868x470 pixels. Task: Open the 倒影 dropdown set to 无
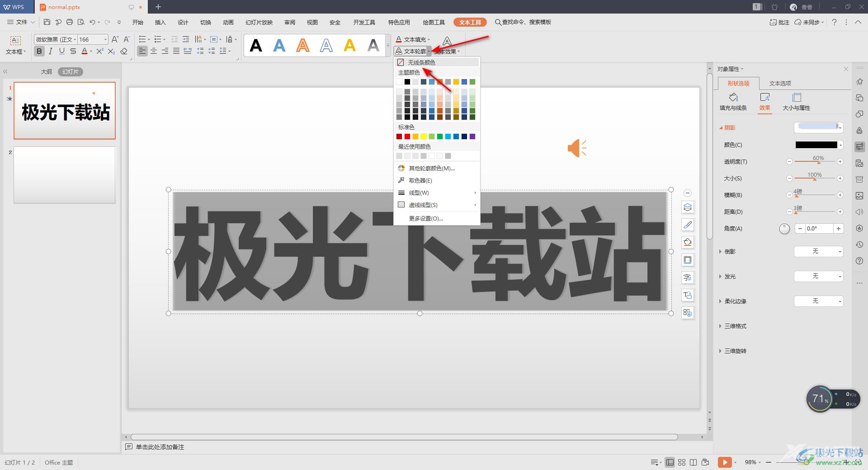(819, 251)
